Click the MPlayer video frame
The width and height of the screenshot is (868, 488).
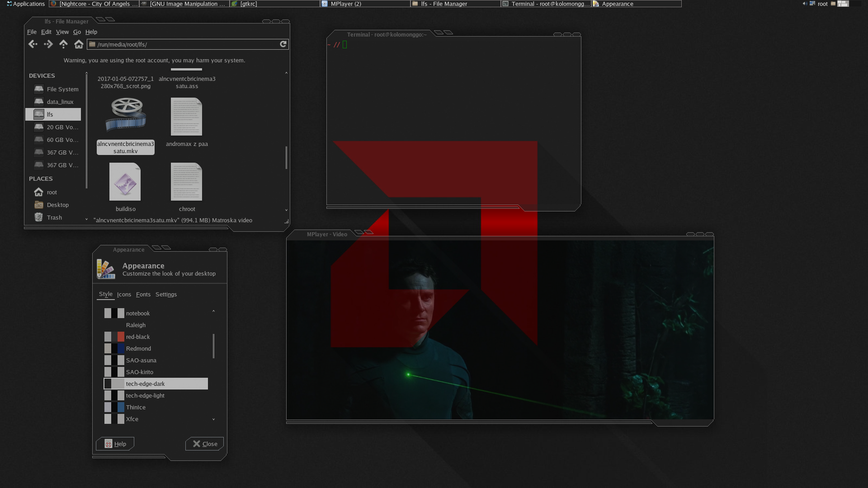[500, 330]
